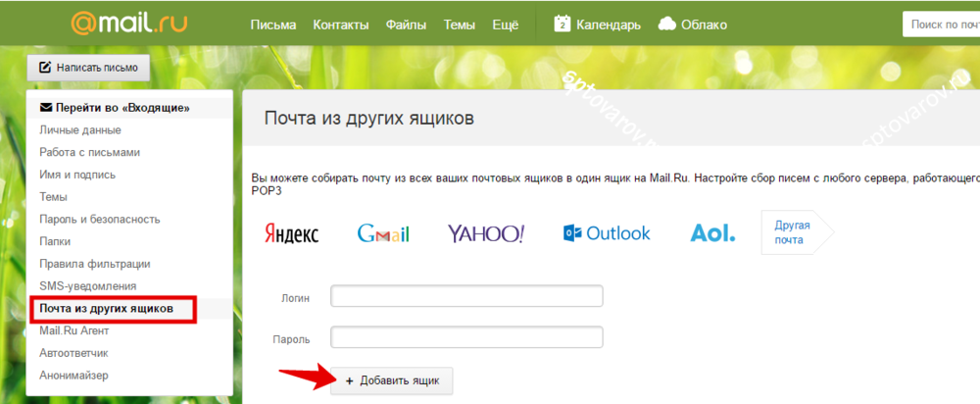This screenshot has height=404, width=980.
Task: Open the Файлы menu item
Action: pyautogui.click(x=407, y=25)
